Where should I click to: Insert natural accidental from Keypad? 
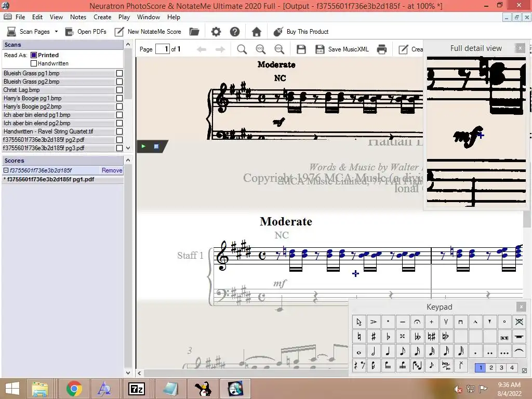358,336
